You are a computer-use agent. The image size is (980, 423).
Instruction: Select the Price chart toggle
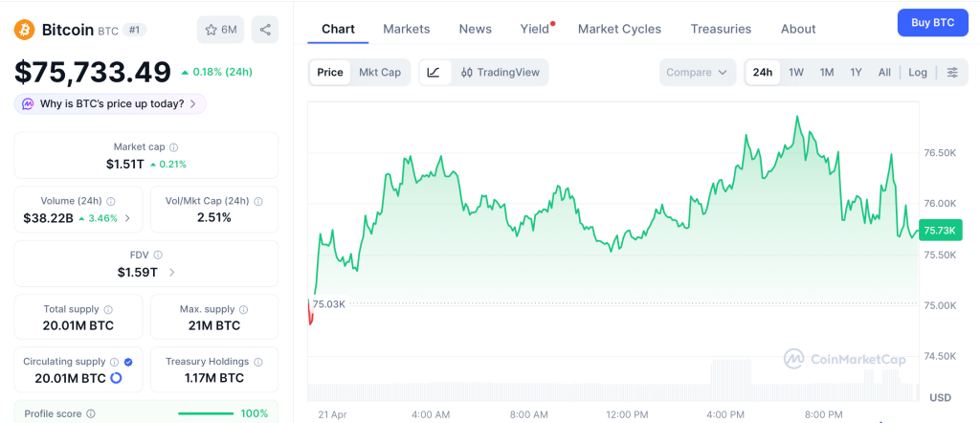pos(330,72)
